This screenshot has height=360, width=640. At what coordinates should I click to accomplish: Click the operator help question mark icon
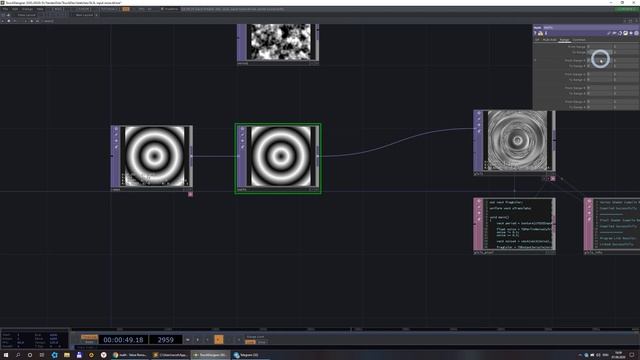[x=536, y=33]
